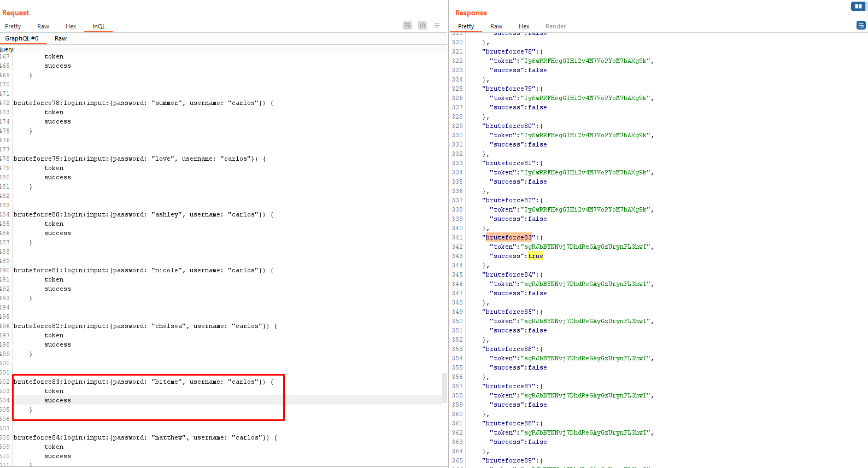Switch Response view to Raw tab
This screenshot has width=868, height=468.
496,26
